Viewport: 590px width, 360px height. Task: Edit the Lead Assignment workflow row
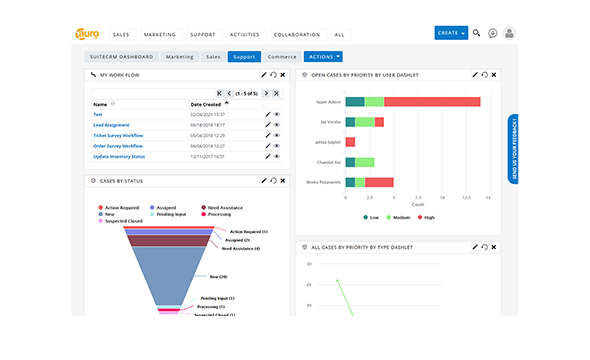pyautogui.click(x=268, y=125)
